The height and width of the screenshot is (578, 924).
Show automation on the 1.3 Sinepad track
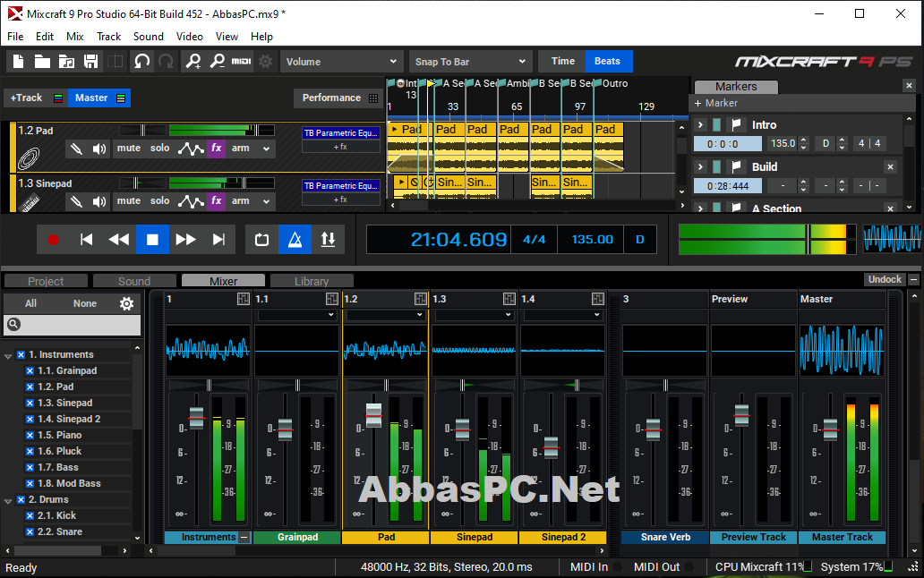[191, 201]
